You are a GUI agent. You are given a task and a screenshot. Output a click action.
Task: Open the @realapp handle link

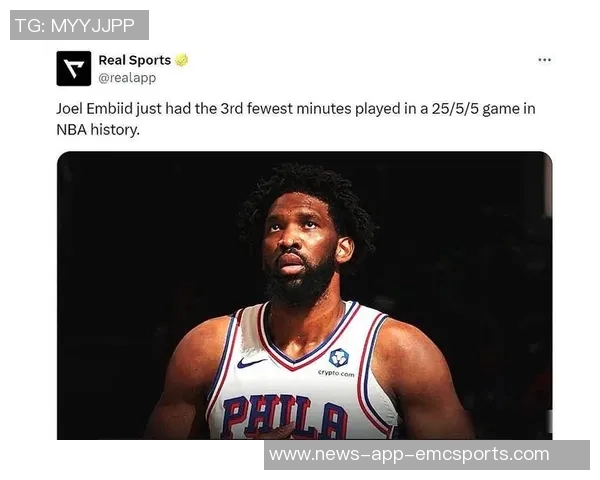click(x=127, y=78)
